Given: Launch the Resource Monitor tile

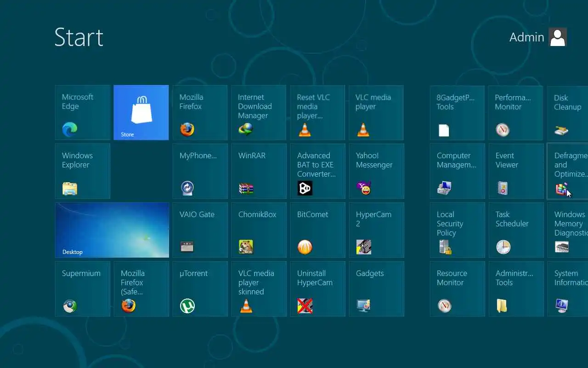Looking at the screenshot, I should [457, 289].
